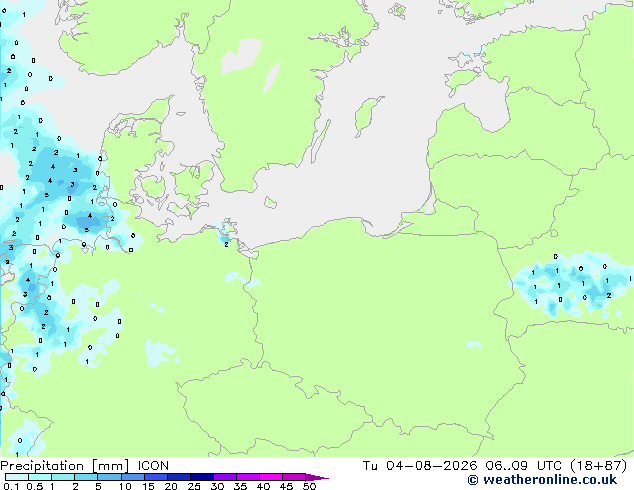Click the value '2' in the eastern rain cluster
The height and width of the screenshot is (490, 634).
[x=609, y=296]
